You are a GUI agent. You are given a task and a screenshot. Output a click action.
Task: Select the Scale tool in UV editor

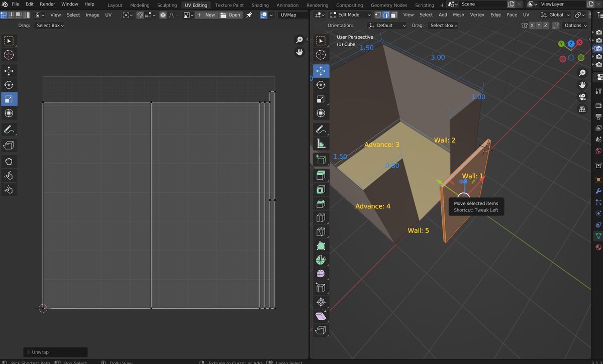9,99
